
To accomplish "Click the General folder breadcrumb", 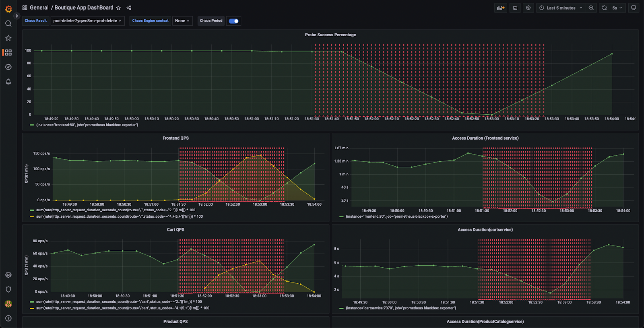I will [39, 8].
